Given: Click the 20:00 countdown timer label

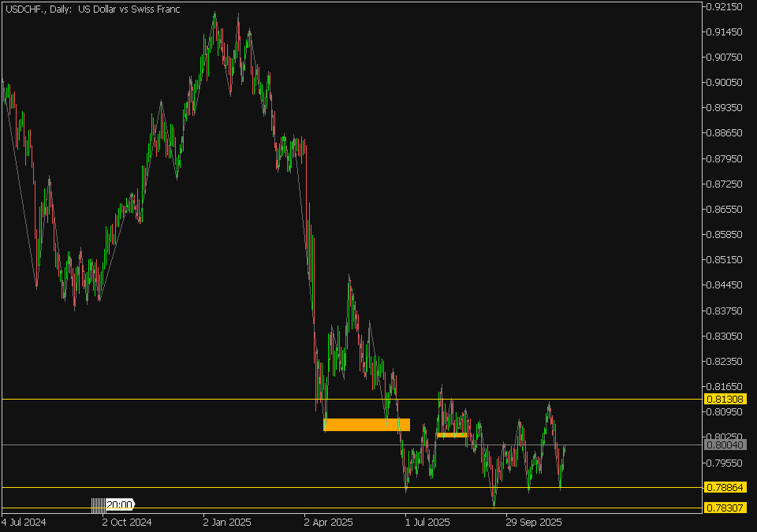Looking at the screenshot, I should pos(119,504).
